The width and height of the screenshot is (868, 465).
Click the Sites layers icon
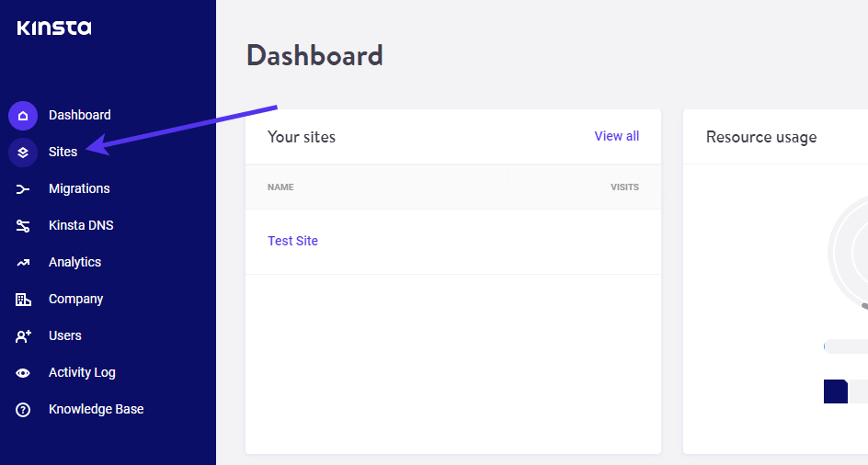coord(23,153)
